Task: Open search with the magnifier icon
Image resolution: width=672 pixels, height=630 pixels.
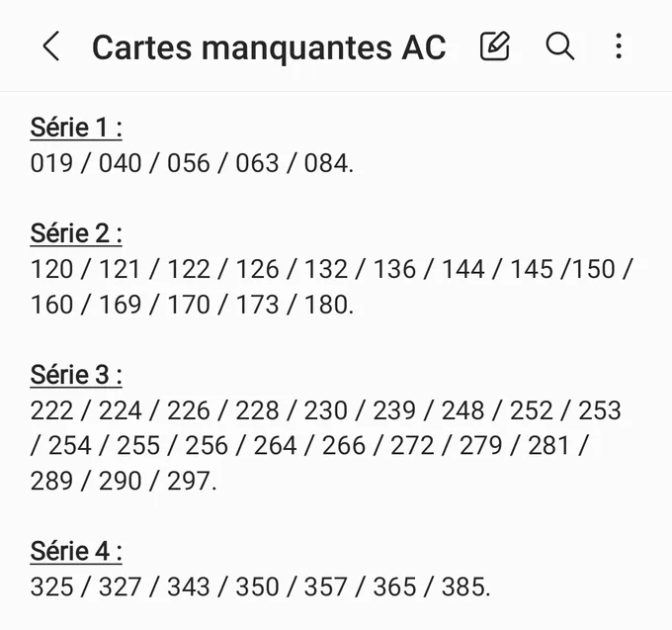Action: coord(559,45)
